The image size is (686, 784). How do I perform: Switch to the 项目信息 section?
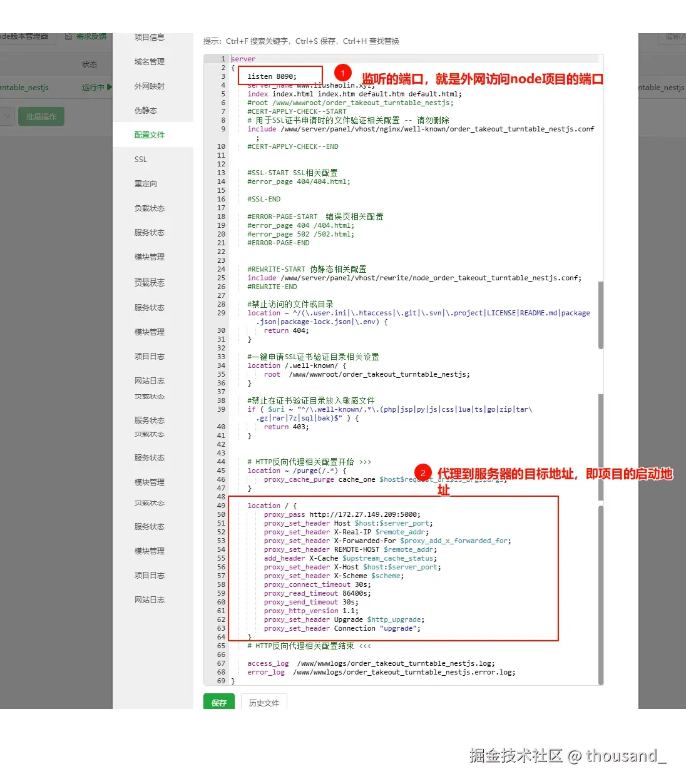(149, 37)
